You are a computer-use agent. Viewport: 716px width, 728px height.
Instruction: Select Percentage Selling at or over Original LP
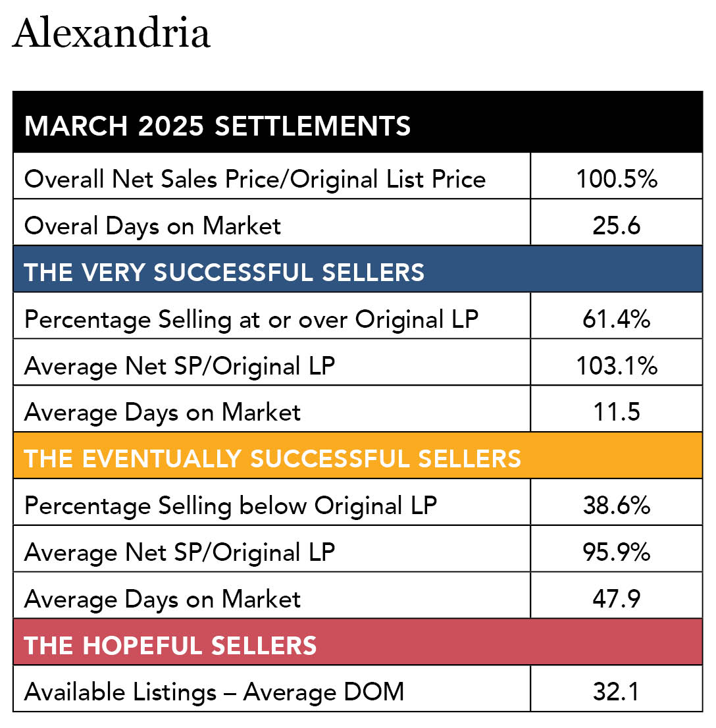(251, 319)
